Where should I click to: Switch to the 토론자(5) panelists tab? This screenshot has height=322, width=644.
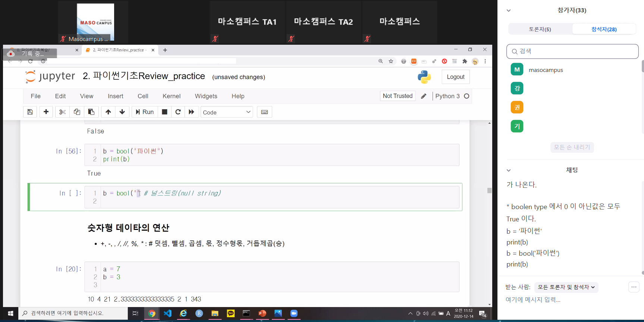[540, 29]
